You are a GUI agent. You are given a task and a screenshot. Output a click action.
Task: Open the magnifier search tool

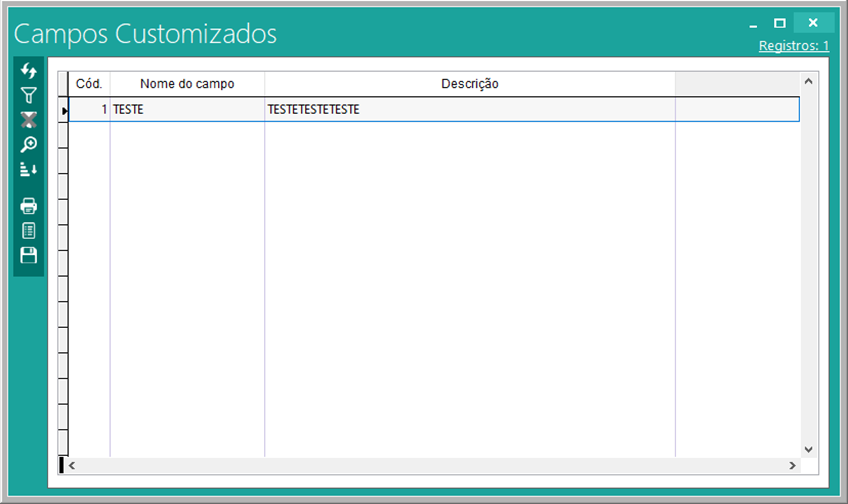point(29,145)
